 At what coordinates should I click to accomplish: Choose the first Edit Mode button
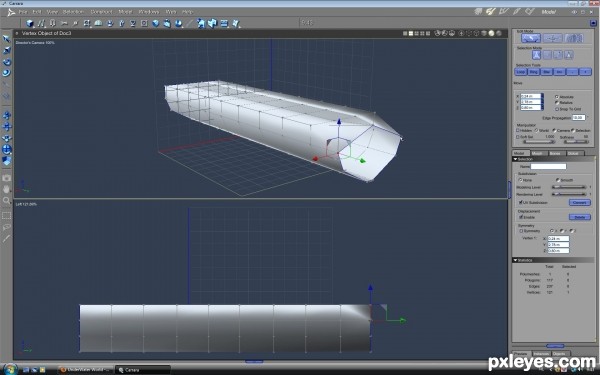coord(531,38)
